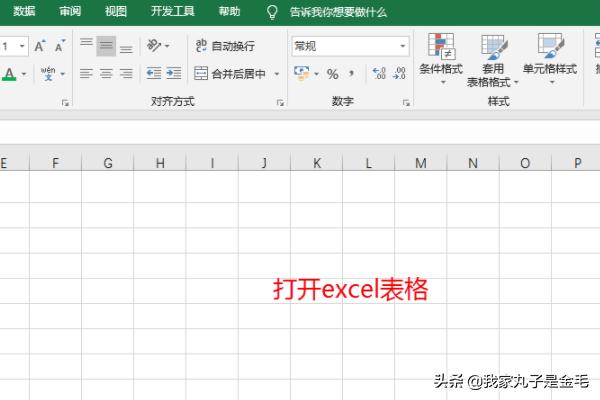Image resolution: width=600 pixels, height=400 pixels.
Task: Open the 数字 format dialog launcher
Action: click(406, 102)
